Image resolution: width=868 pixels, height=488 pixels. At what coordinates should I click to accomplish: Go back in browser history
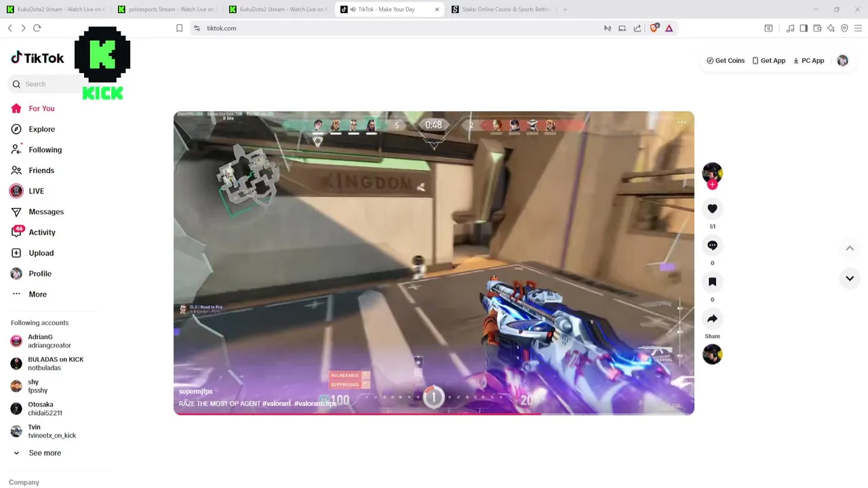10,28
